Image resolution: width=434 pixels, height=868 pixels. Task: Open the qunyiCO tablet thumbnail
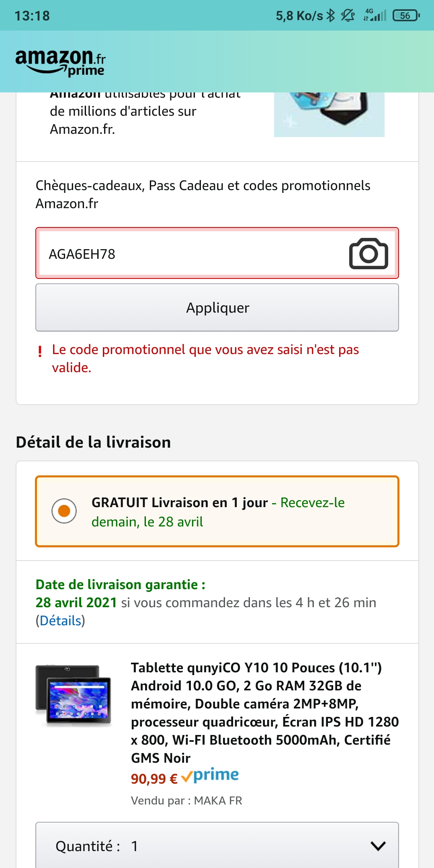pos(73,694)
